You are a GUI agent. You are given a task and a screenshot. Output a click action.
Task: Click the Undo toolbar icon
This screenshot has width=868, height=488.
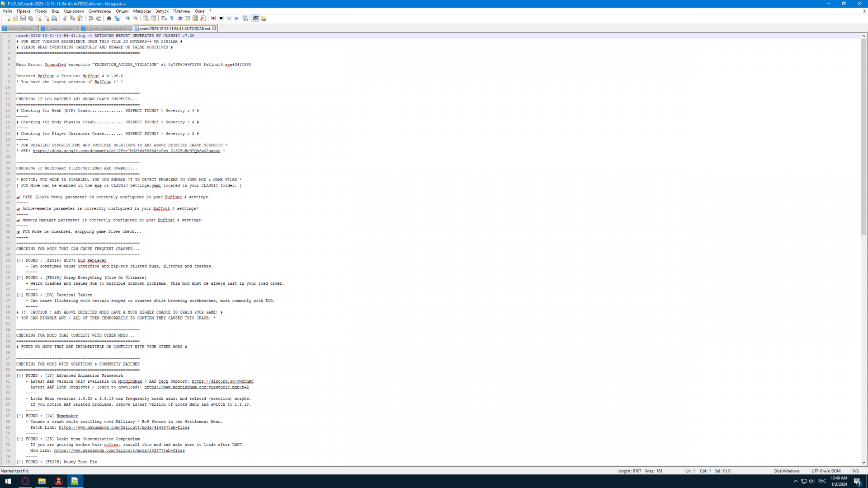tap(91, 19)
